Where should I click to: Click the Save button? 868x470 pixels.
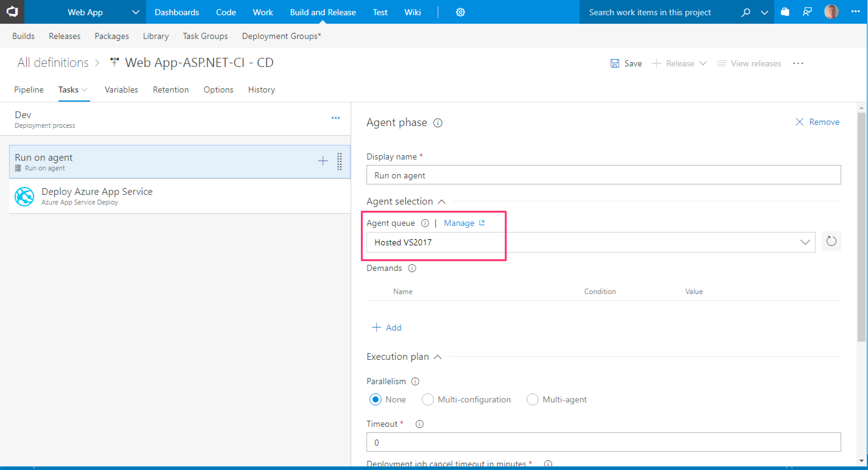(x=626, y=63)
